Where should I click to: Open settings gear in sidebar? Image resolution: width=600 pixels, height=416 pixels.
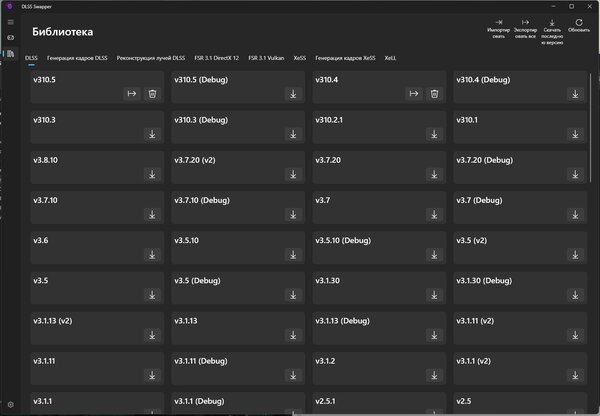[x=10, y=405]
